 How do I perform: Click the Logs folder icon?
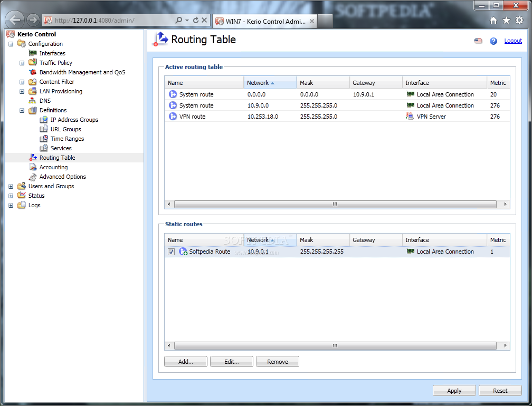[x=21, y=205]
